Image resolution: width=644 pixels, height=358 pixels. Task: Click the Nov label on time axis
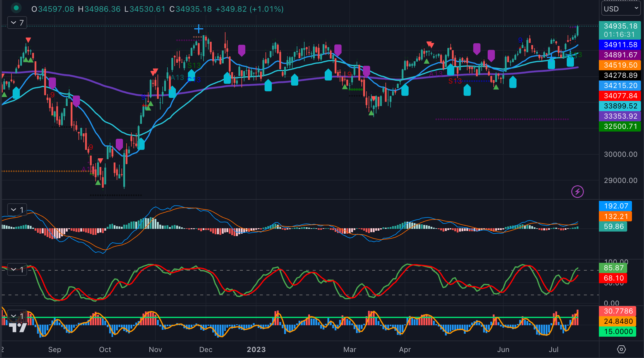(x=155, y=350)
